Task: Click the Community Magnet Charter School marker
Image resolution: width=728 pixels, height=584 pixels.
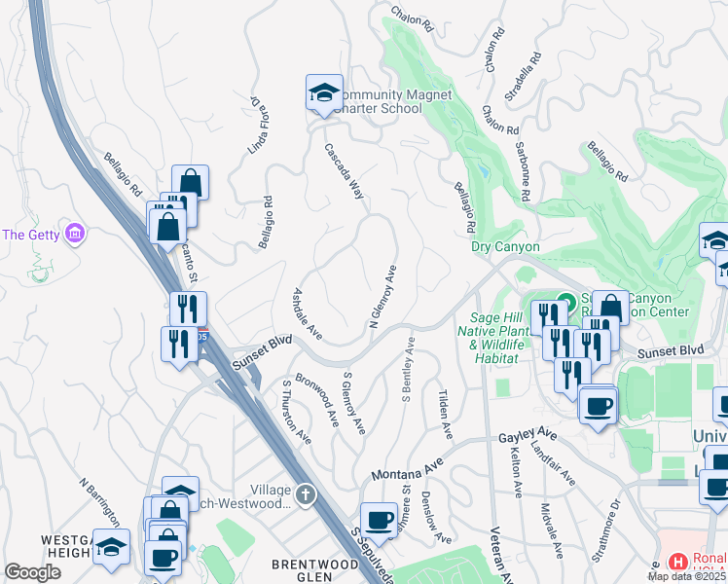Action: pyautogui.click(x=324, y=92)
